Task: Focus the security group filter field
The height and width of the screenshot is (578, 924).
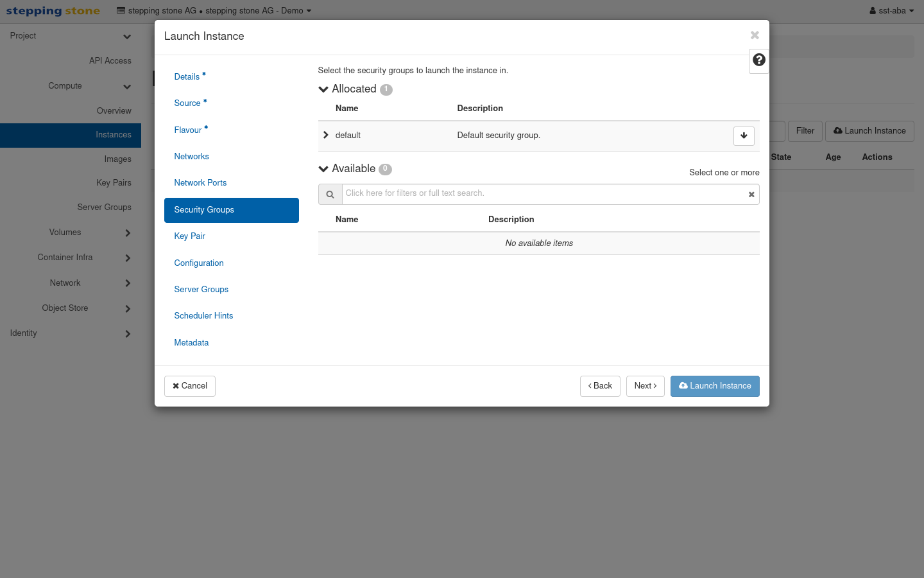Action: click(x=544, y=194)
